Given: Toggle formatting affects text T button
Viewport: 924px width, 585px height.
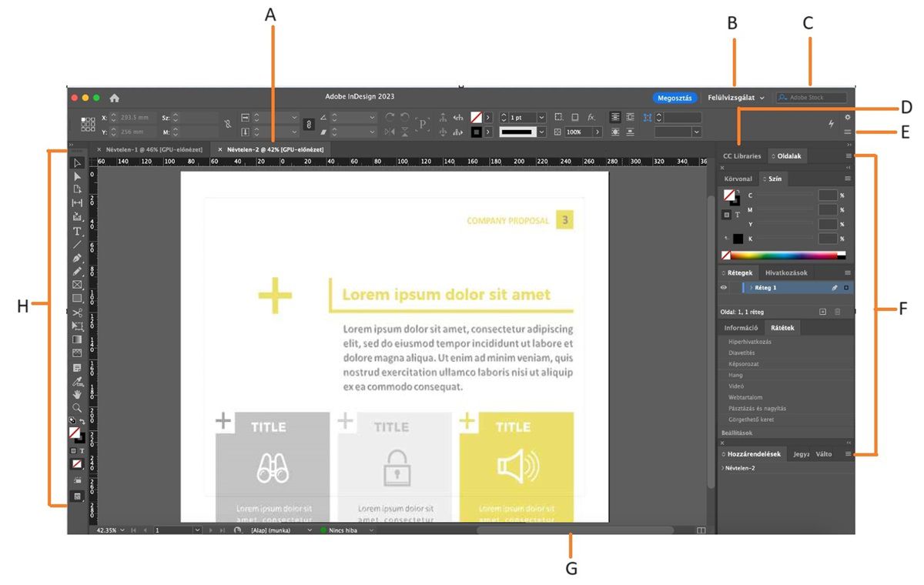Looking at the screenshot, I should (x=82, y=450).
